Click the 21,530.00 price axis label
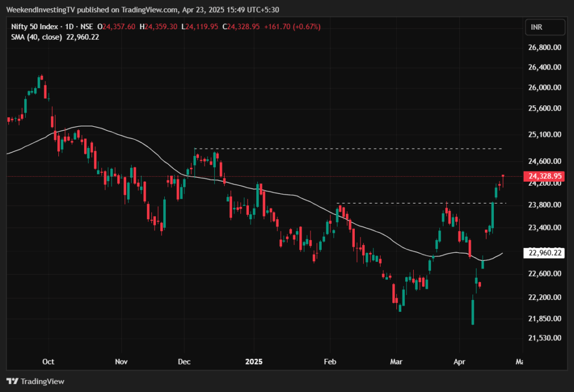 (x=544, y=338)
